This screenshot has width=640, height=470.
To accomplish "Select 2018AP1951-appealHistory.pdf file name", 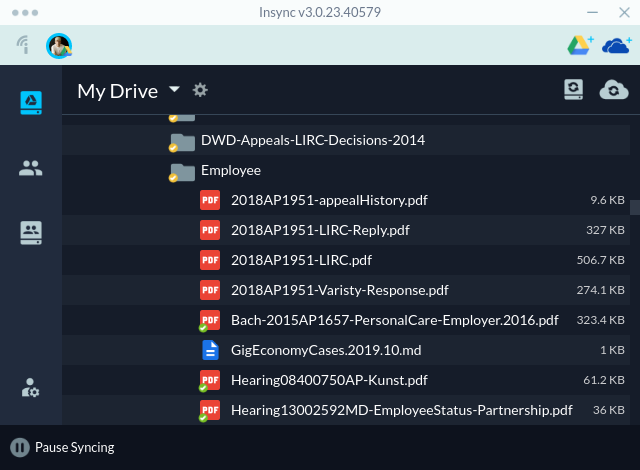I will [x=329, y=200].
